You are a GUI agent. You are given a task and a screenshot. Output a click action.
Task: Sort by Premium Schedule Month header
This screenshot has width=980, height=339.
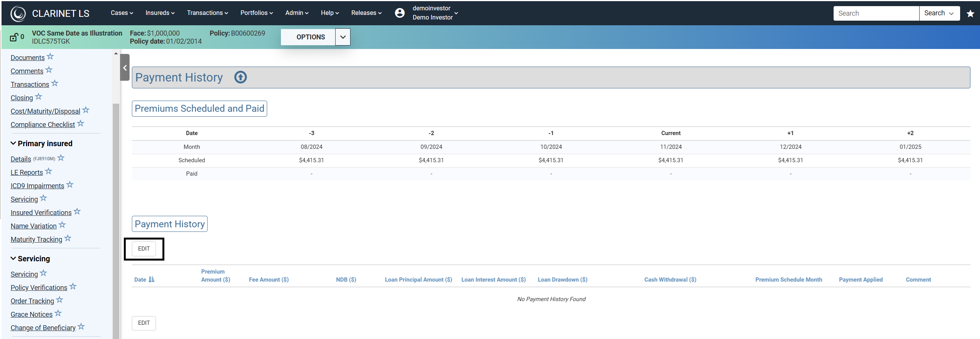pyautogui.click(x=789, y=280)
